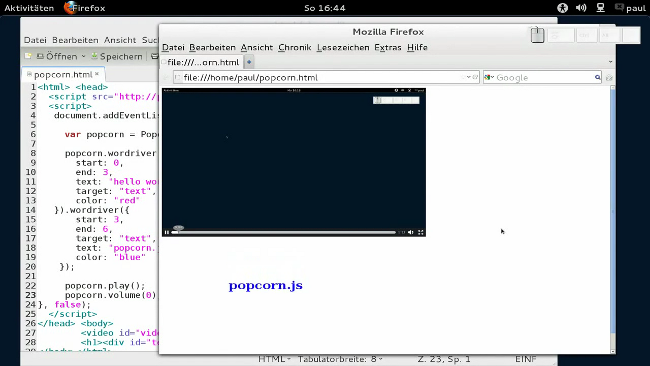Open the Tabulatorbreite: 8 dropdown
Screen dimensions: 650x366
pyautogui.click(x=340, y=359)
